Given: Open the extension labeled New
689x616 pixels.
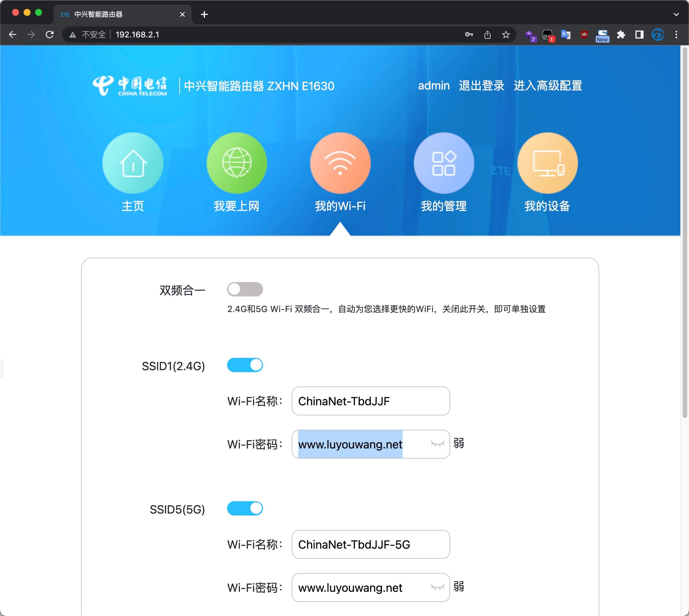Looking at the screenshot, I should pos(602,35).
